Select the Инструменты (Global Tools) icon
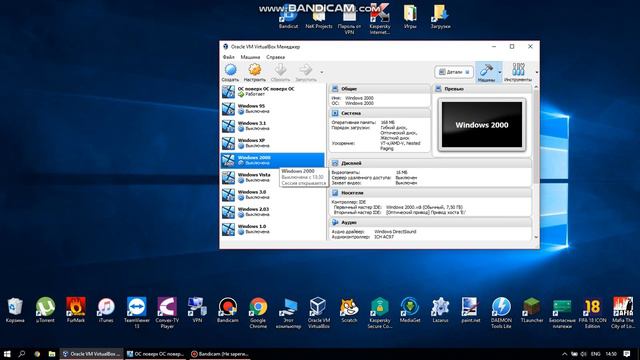This screenshot has width=640, height=360. tap(518, 72)
